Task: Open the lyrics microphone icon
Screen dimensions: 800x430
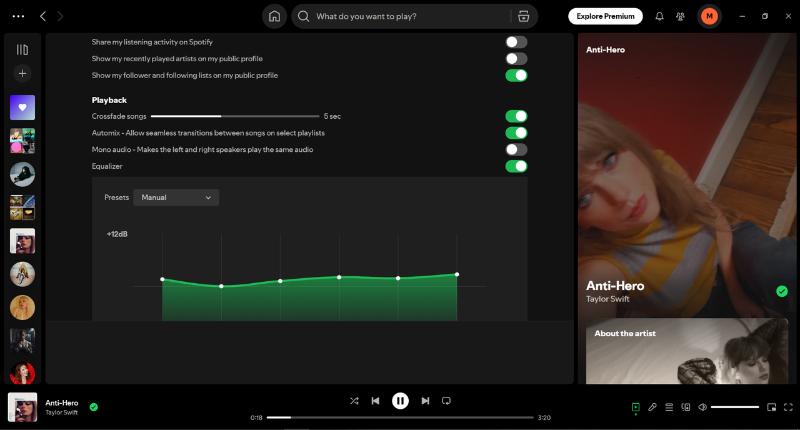Action: [652, 407]
